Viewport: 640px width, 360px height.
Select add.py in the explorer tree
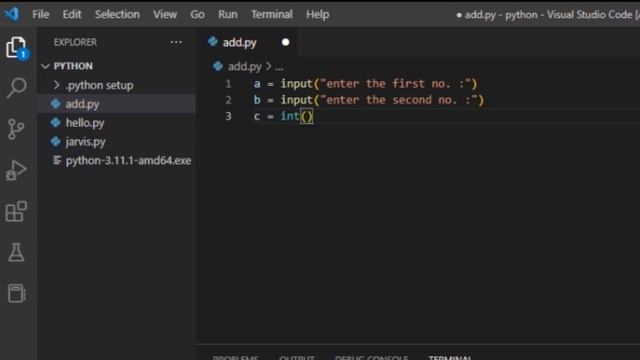pos(117,104)
